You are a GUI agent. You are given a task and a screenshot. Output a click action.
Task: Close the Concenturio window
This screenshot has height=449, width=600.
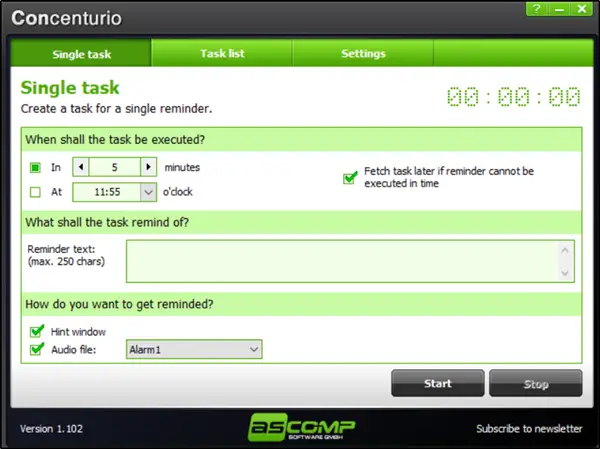coord(582,9)
